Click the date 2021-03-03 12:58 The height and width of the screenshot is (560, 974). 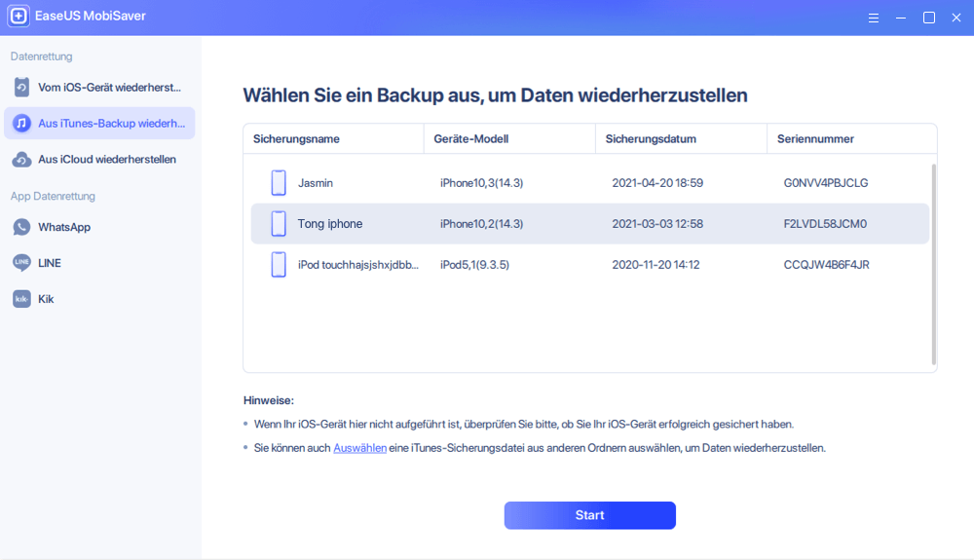click(657, 223)
